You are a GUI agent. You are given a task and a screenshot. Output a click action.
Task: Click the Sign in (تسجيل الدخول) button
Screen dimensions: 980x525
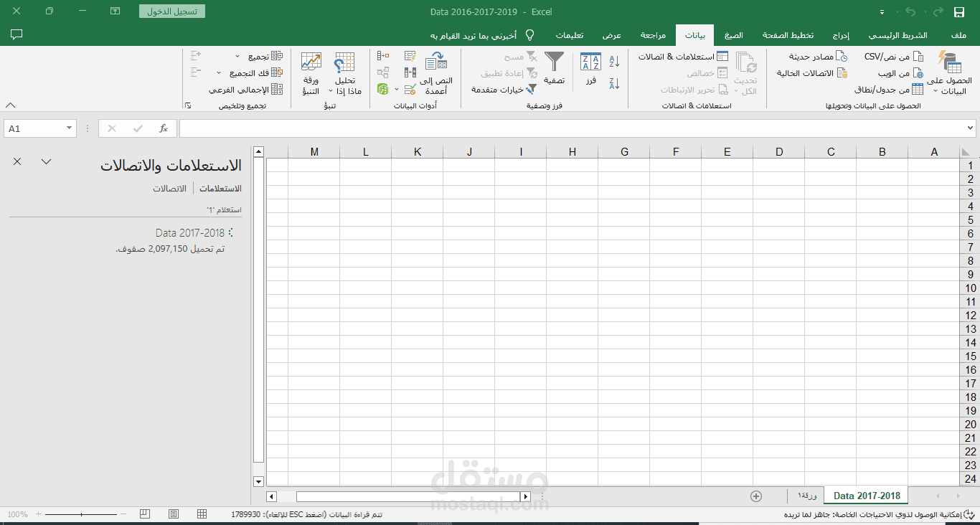coord(172,11)
